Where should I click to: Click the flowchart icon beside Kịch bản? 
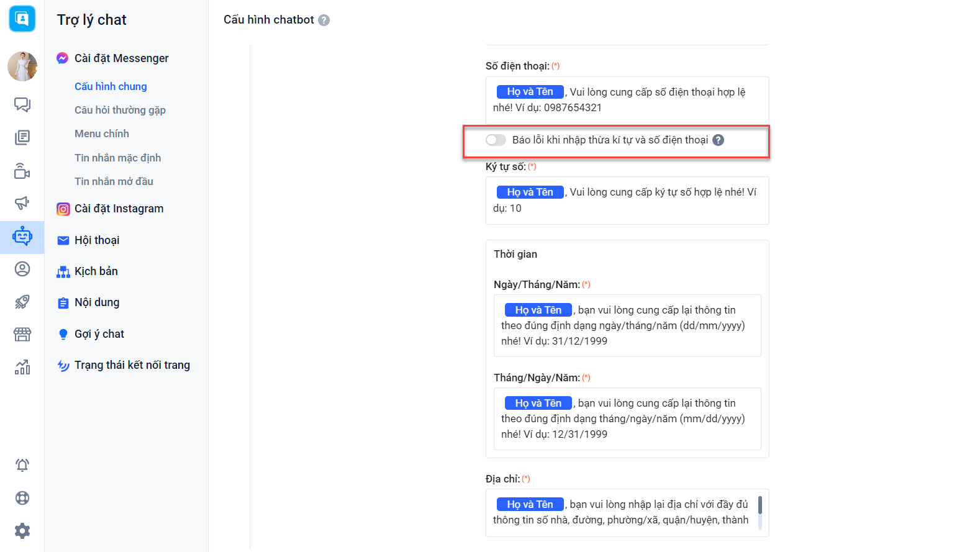[63, 272]
